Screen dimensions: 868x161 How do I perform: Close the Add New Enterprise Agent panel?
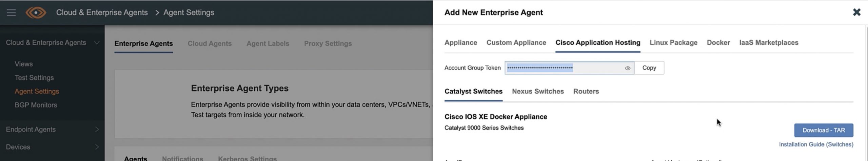pos(856,13)
